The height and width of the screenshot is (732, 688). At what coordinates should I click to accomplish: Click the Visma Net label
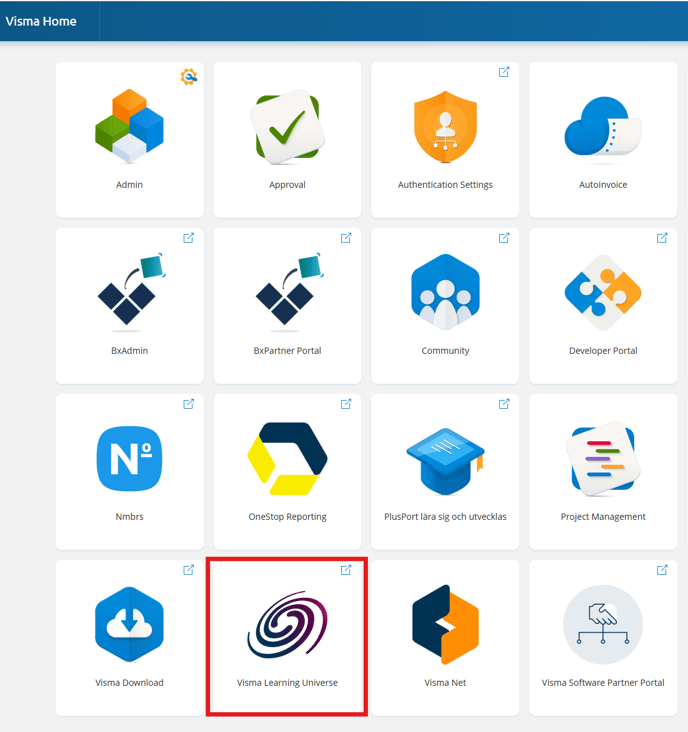point(445,683)
